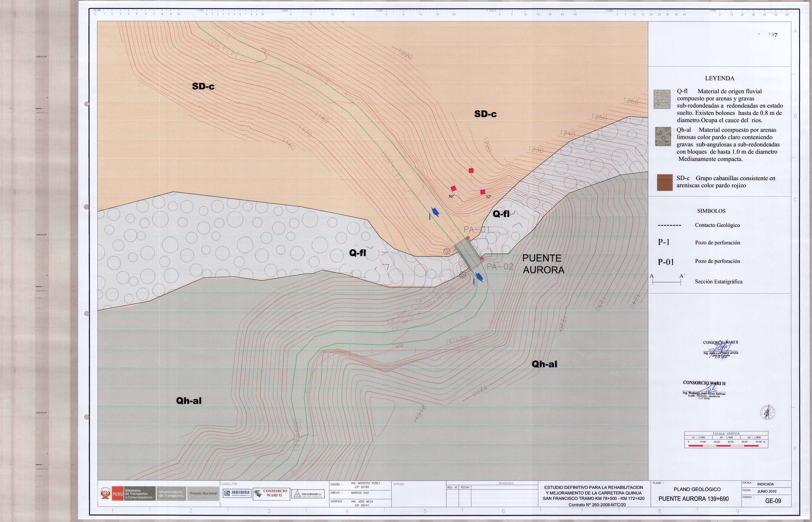The width and height of the screenshot is (812, 522).
Task: Click the draftsman name MARCOS DIAZ
Action: [x=360, y=493]
